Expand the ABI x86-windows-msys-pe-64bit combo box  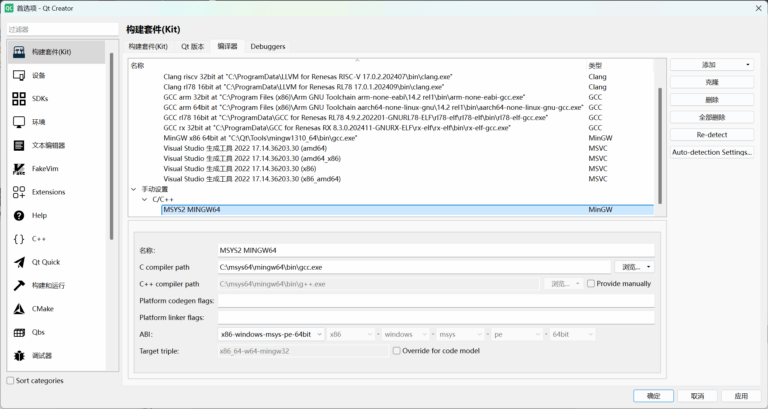point(271,334)
